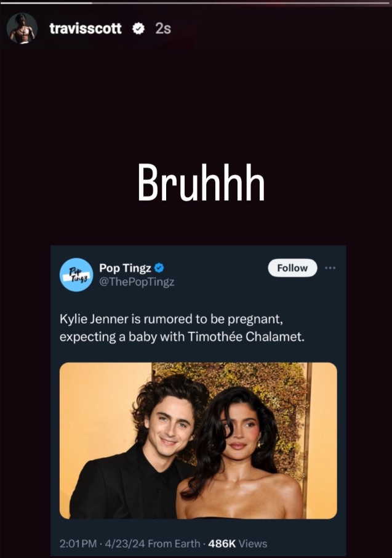Click verified badge beside travisscott

point(138,28)
